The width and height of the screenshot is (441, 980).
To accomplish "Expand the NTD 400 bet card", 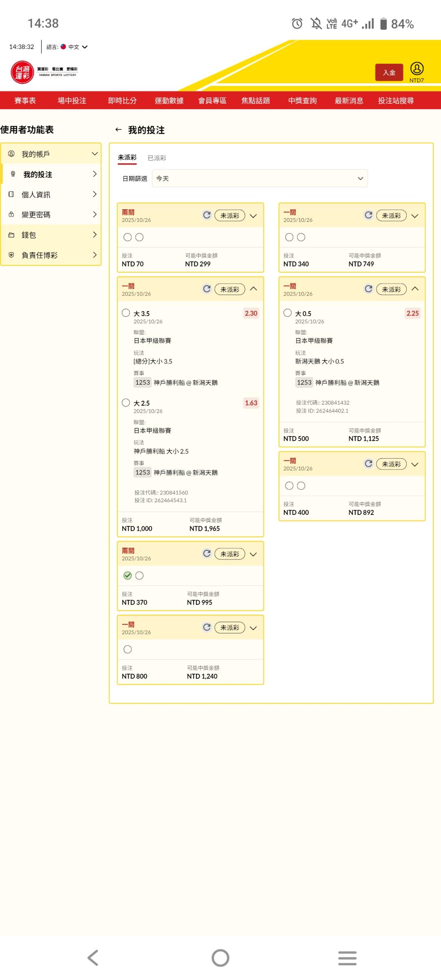I will [415, 464].
